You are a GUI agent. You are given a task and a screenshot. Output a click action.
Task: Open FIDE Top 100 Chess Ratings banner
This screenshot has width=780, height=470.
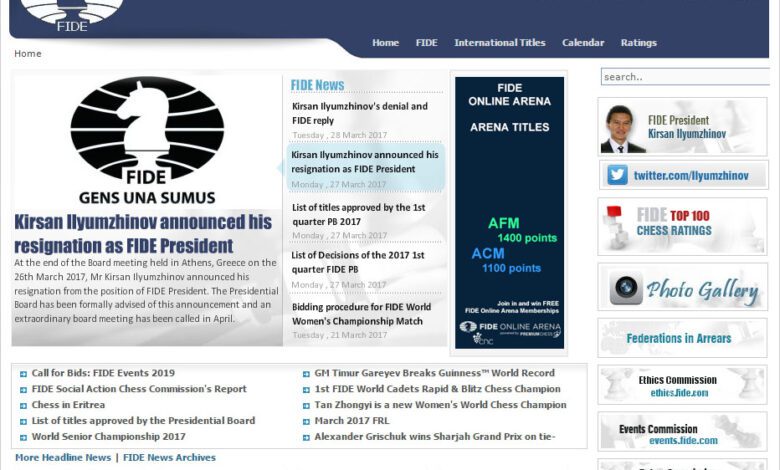tap(682, 226)
